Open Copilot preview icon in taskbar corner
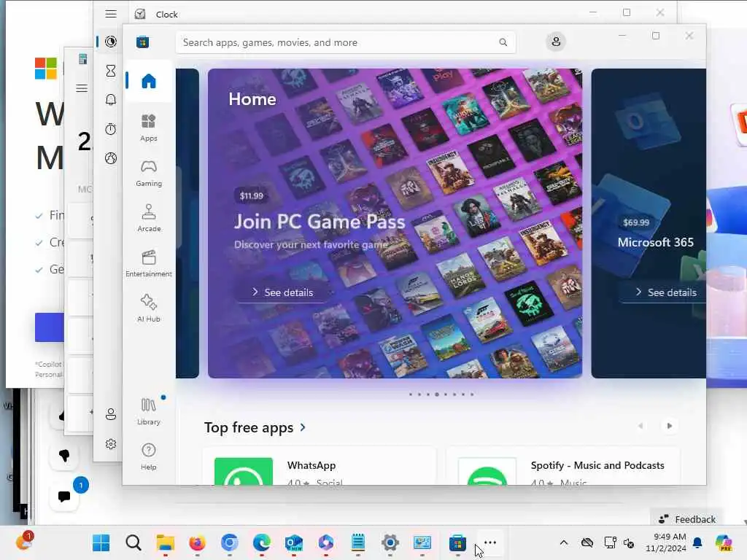 click(724, 542)
